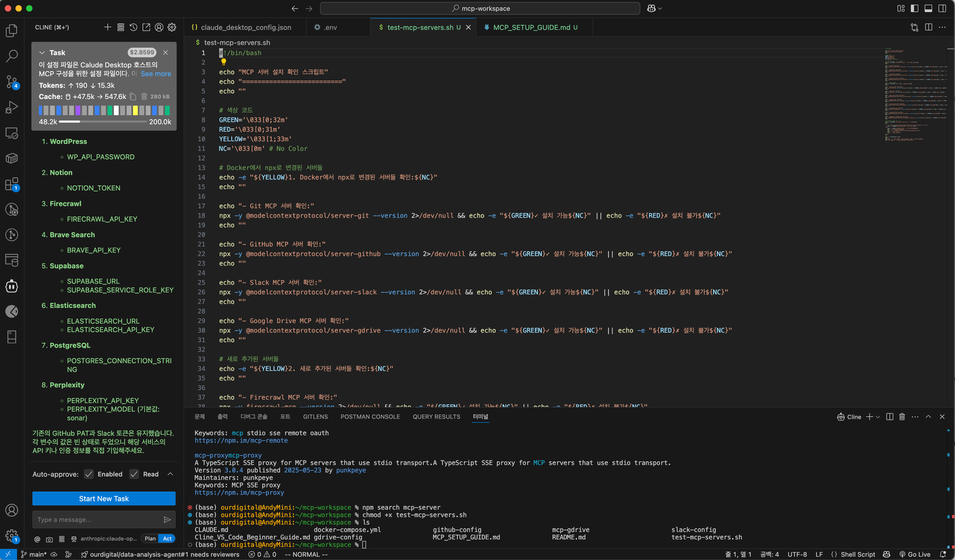Open Cline chat in a new editor tab
Screen dimensions: 955x560
click(146, 27)
